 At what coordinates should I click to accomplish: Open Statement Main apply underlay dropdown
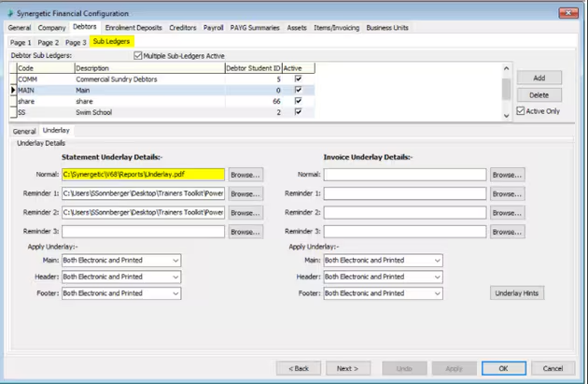point(175,261)
